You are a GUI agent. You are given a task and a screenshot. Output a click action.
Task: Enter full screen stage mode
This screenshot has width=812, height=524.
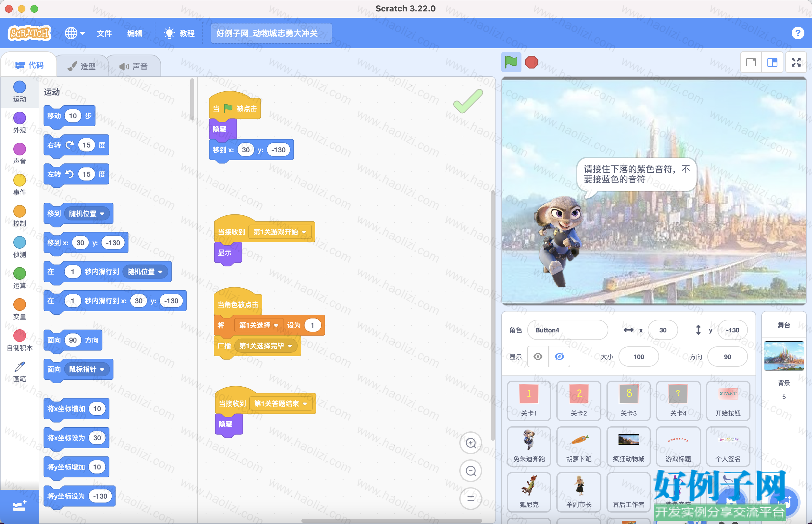[x=796, y=62]
